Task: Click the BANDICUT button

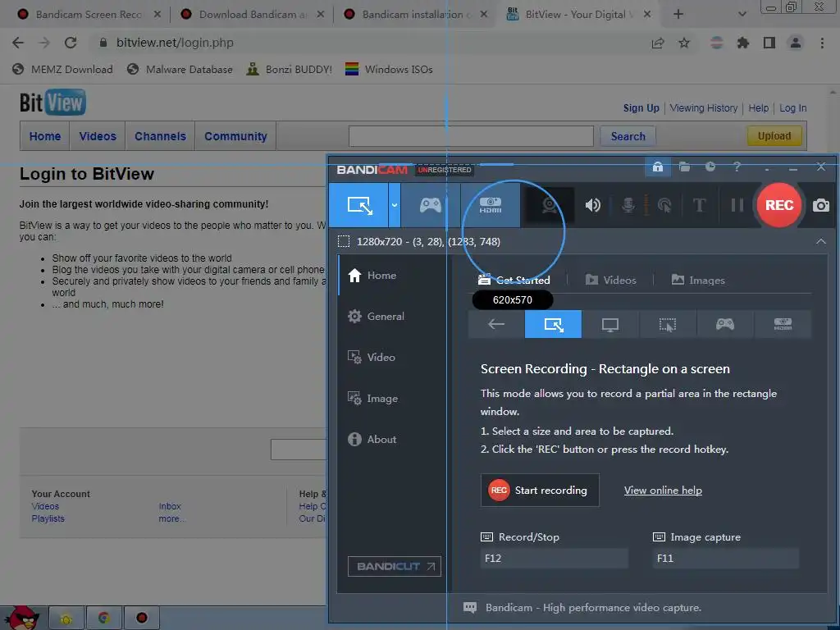Action: pos(395,566)
